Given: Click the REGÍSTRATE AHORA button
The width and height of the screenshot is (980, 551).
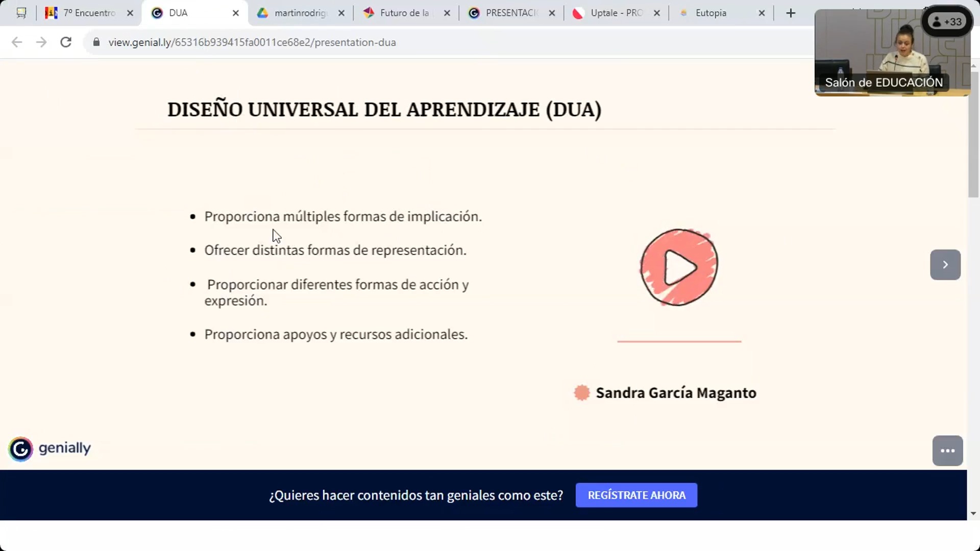Looking at the screenshot, I should [636, 495].
